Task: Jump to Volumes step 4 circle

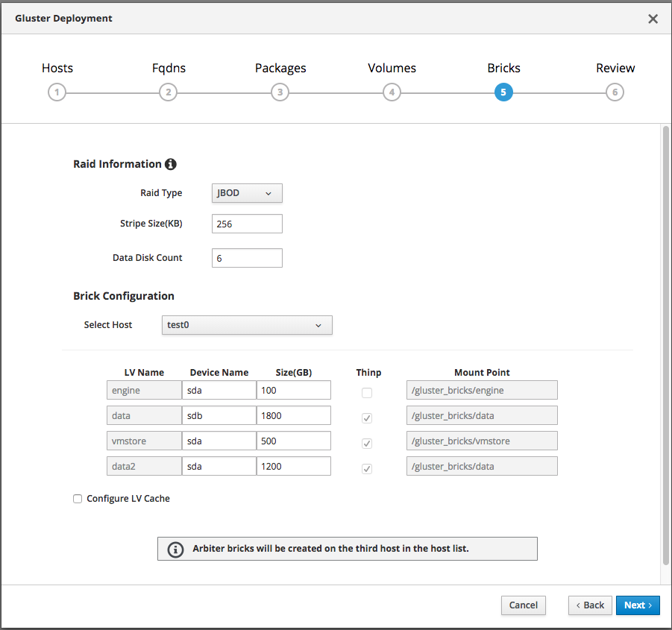Action: (x=392, y=92)
